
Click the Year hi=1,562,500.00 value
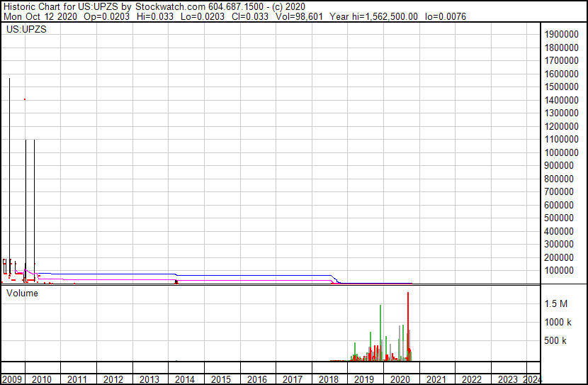click(373, 16)
